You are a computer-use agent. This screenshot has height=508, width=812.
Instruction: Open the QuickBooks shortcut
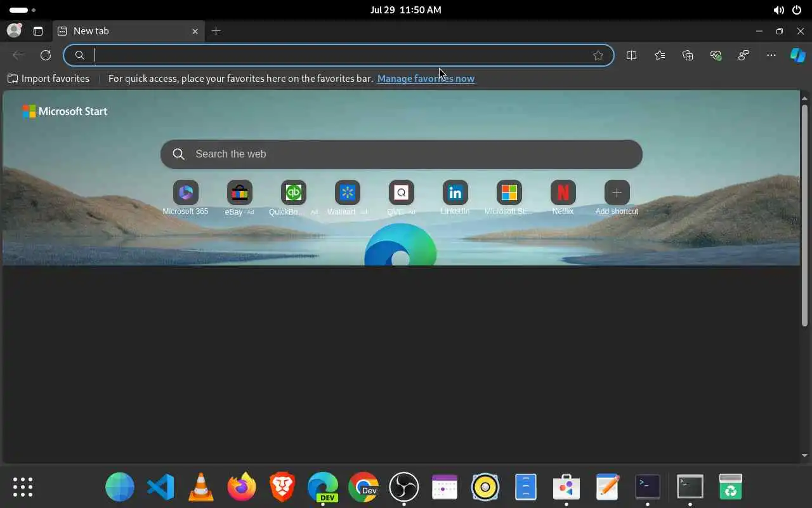click(x=293, y=198)
